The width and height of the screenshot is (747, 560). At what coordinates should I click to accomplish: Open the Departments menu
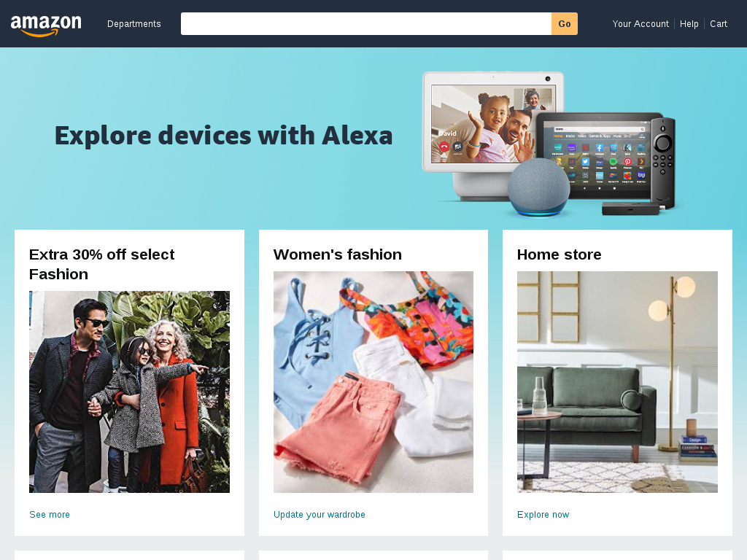[134, 24]
